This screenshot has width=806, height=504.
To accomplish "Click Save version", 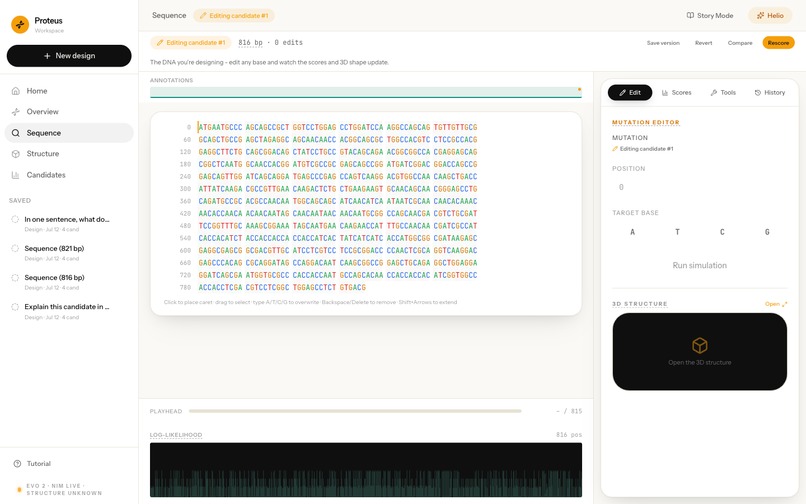I will point(663,43).
